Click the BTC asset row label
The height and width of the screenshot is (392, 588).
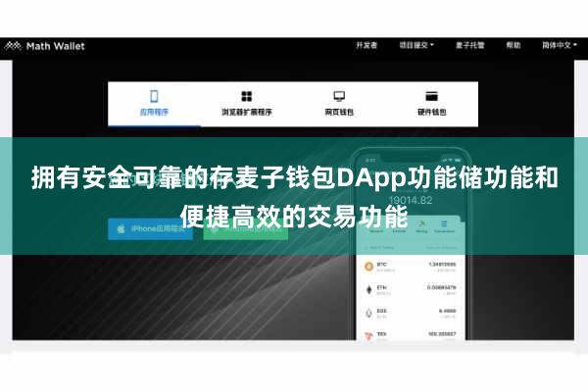coord(381,265)
